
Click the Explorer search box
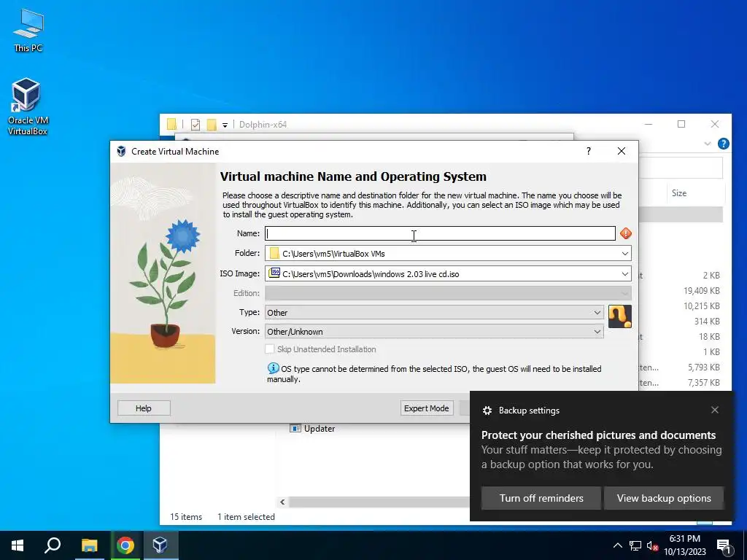pos(681,168)
